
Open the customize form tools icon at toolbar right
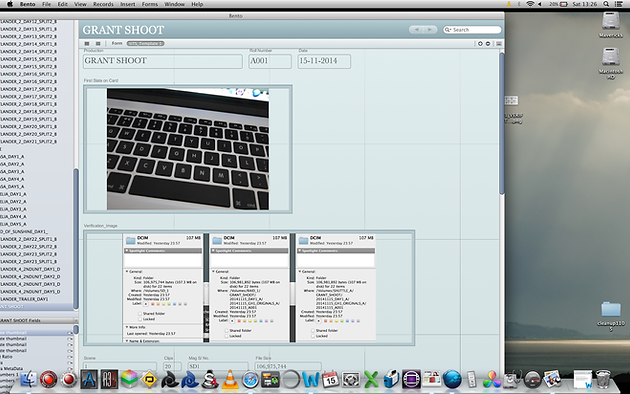pyautogui.click(x=499, y=43)
